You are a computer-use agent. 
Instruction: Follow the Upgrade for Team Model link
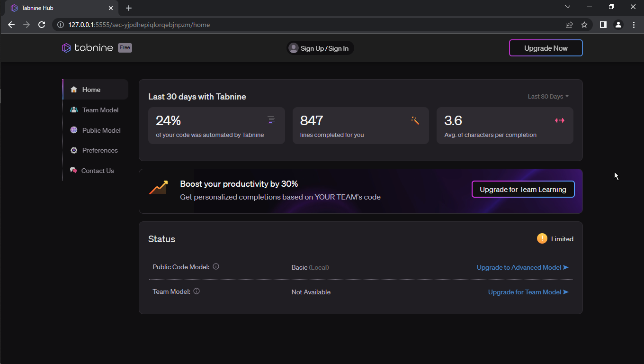tap(528, 292)
